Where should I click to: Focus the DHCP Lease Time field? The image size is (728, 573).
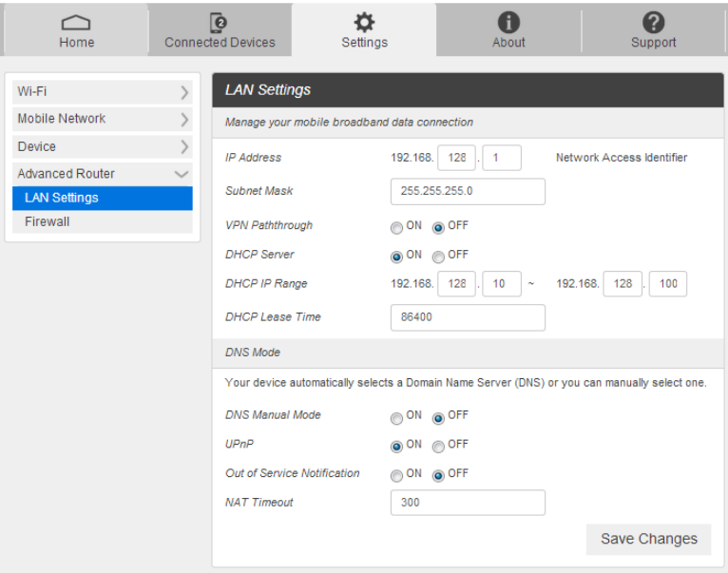pos(468,317)
